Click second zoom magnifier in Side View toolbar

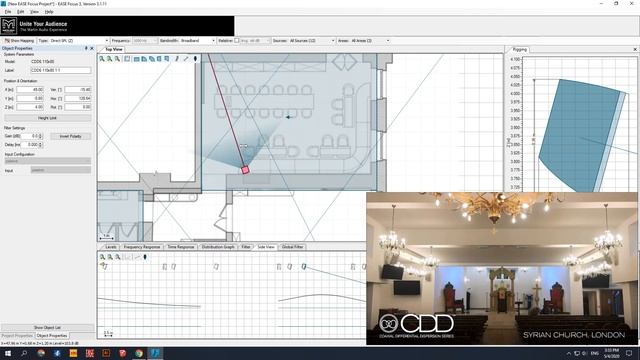click(x=110, y=257)
